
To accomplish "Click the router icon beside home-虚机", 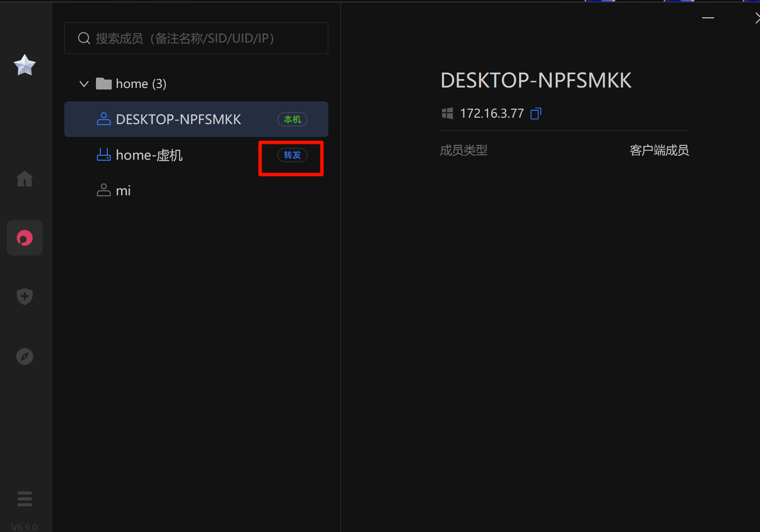I will pyautogui.click(x=104, y=155).
